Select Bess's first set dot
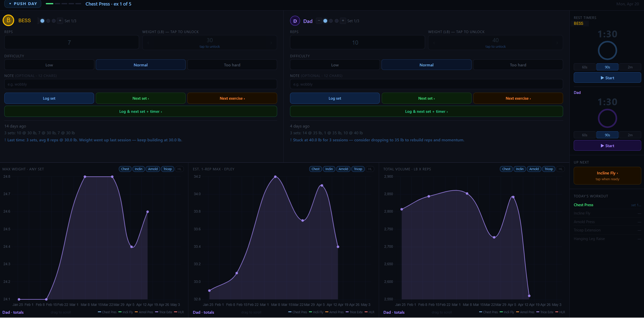This screenshot has width=644, height=318. point(42,21)
